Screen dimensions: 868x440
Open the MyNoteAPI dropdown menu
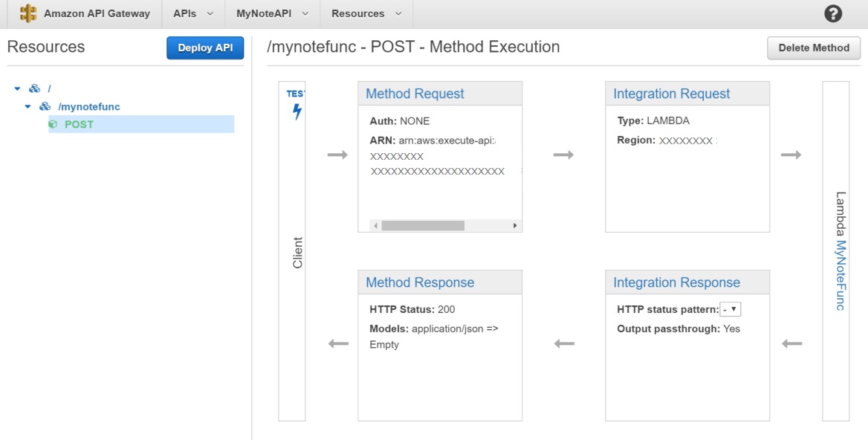pyautogui.click(x=272, y=14)
